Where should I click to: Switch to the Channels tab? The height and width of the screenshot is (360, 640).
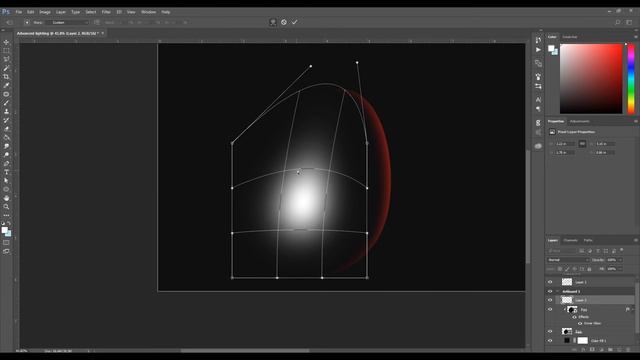(571, 240)
